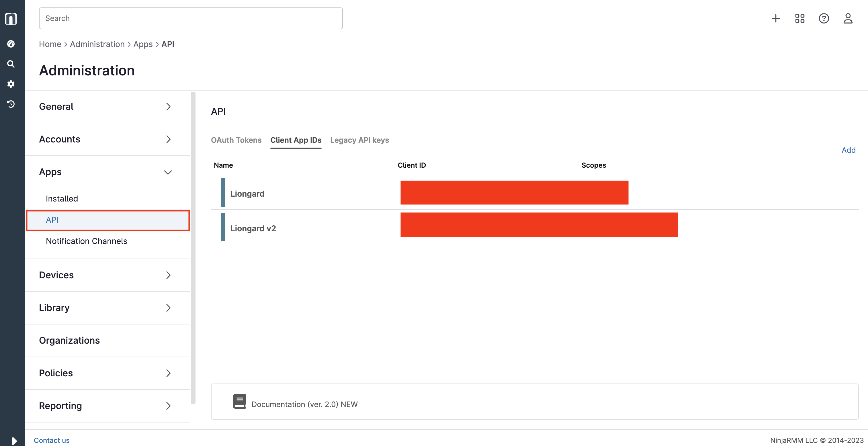Click the NinjaOne logo icon

11,19
